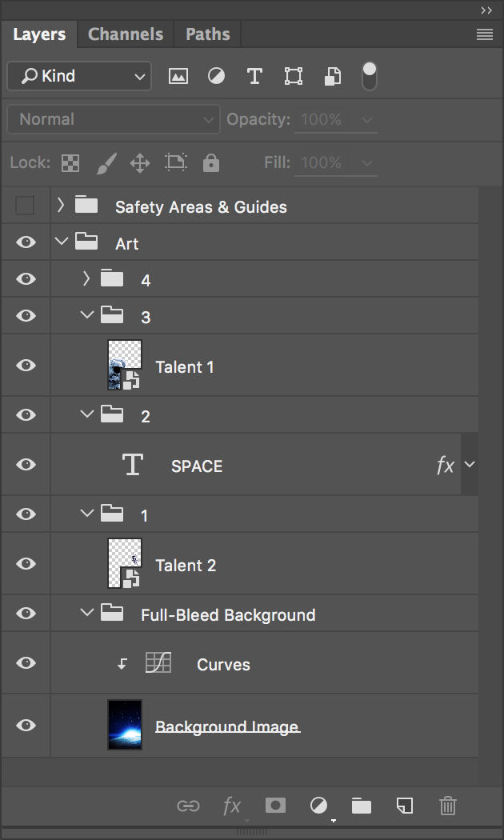Viewport: 504px width, 840px height.
Task: Select the Talent 1 layer name
Action: (x=184, y=367)
